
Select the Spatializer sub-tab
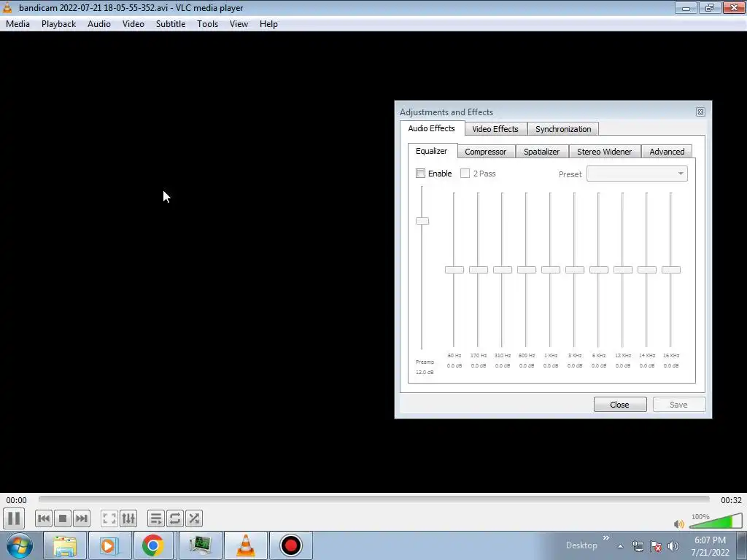pyautogui.click(x=542, y=152)
